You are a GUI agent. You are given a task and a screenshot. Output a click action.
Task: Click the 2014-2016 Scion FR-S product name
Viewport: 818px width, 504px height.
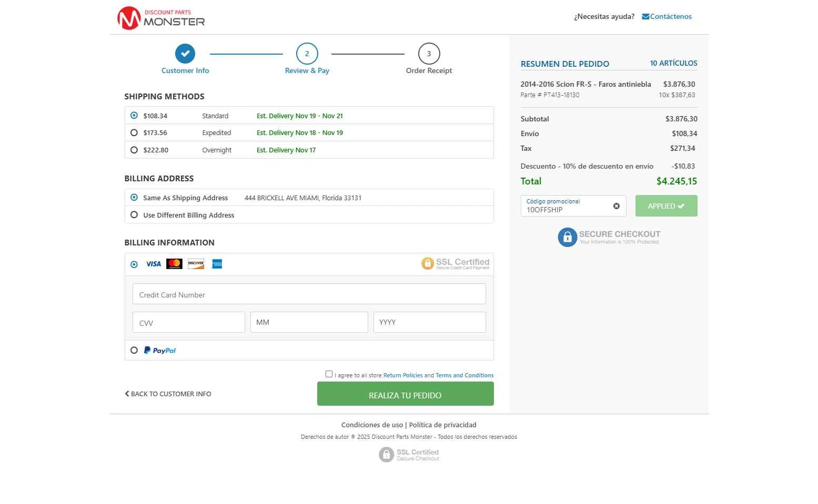click(x=585, y=84)
